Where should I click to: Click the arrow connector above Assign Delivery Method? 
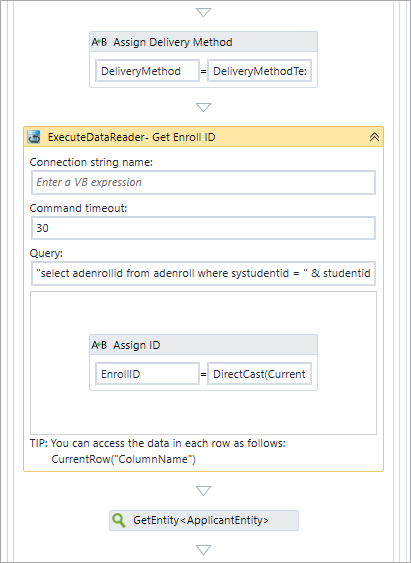pos(204,13)
